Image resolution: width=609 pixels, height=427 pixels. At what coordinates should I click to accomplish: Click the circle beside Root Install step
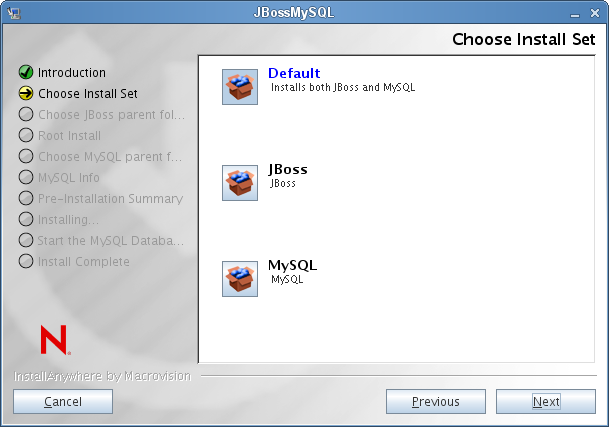coord(26,135)
